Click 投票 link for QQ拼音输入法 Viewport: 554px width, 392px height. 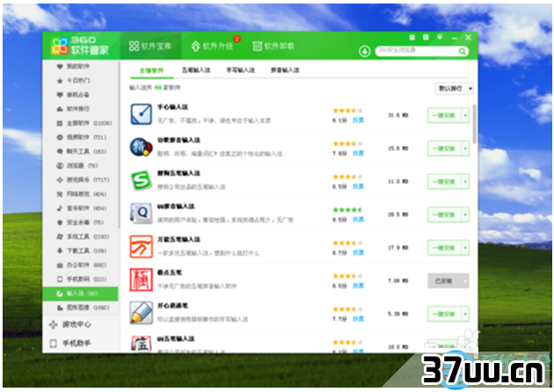pyautogui.click(x=358, y=220)
